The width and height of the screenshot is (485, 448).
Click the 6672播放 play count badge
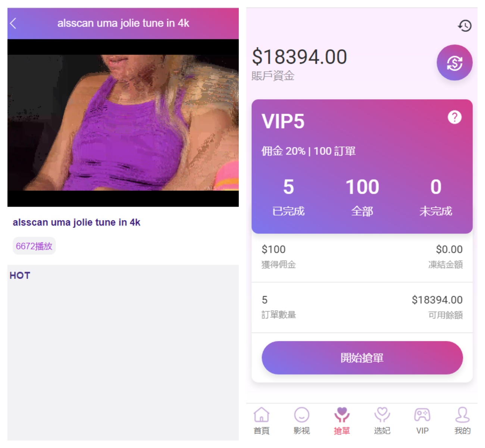tap(34, 246)
